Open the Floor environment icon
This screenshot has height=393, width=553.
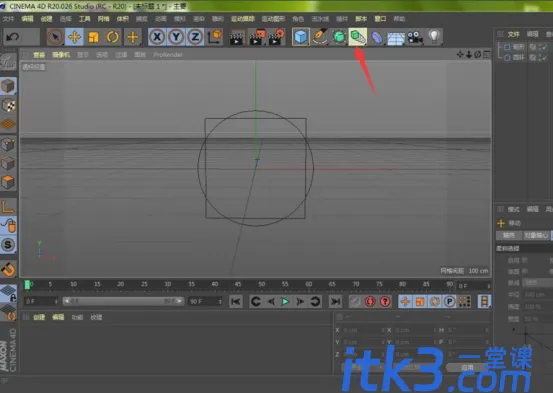pyautogui.click(x=396, y=38)
